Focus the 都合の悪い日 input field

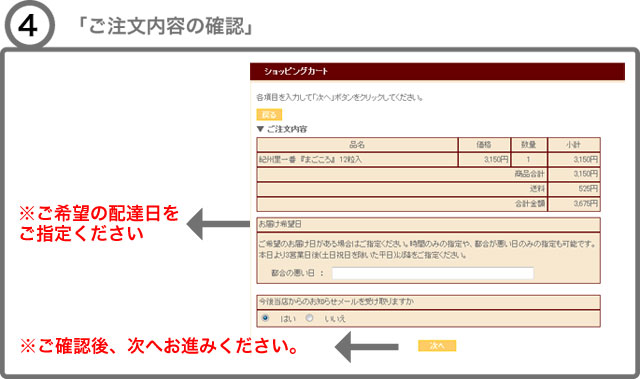pyautogui.click(x=433, y=273)
